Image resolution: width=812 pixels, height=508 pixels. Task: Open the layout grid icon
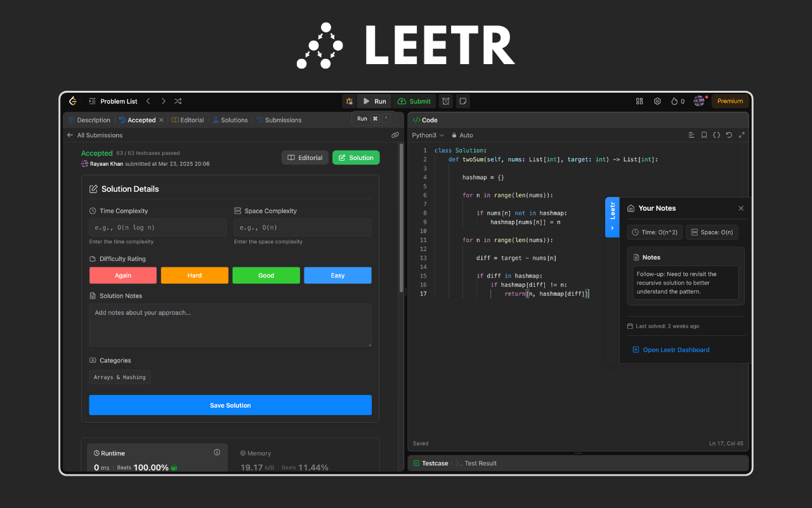click(x=639, y=101)
